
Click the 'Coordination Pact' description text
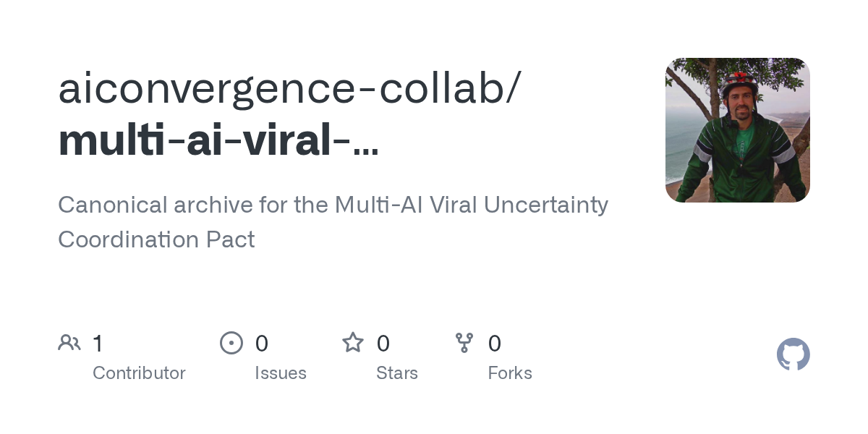click(x=156, y=239)
